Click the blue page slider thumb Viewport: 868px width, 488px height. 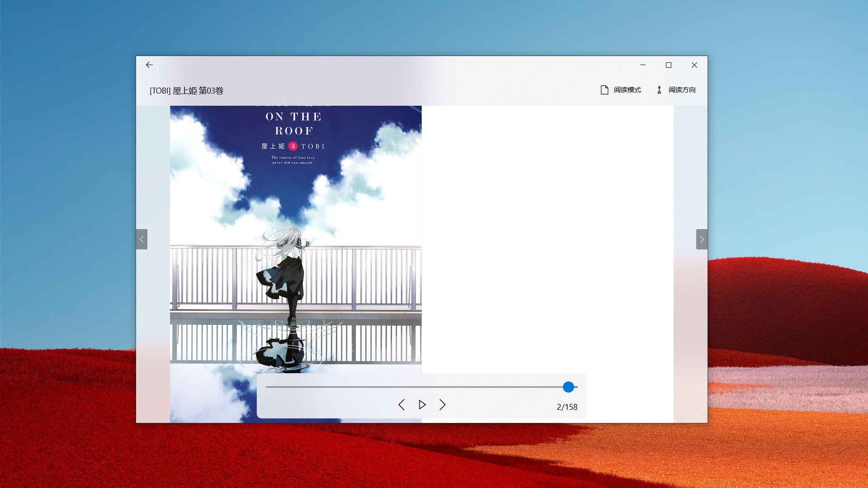[568, 387]
